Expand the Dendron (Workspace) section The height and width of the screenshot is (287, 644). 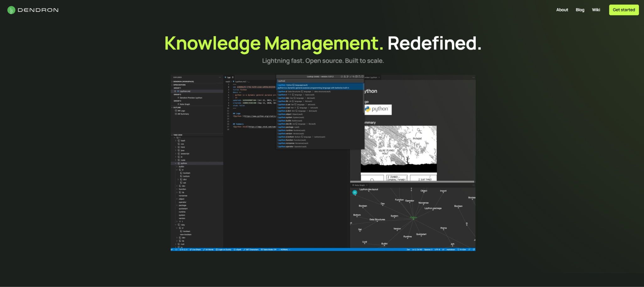(x=172, y=82)
